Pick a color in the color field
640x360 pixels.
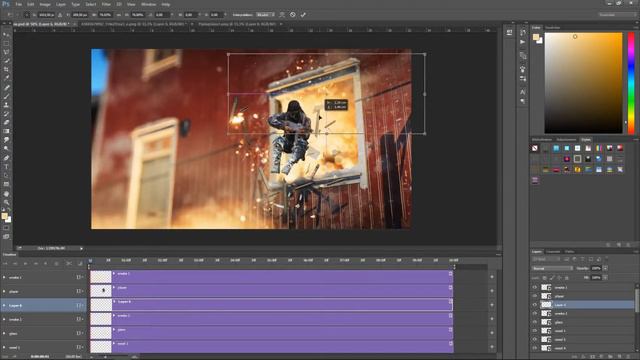click(x=583, y=83)
